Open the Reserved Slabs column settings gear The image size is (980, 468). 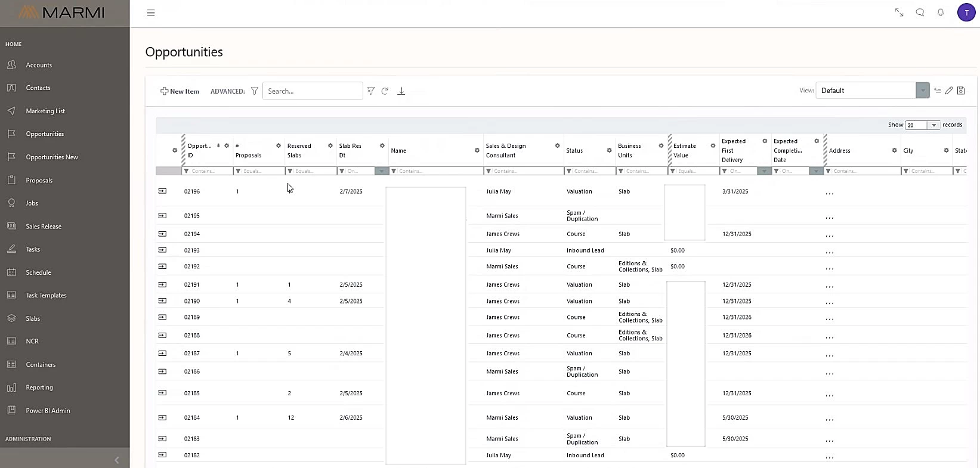(x=330, y=145)
